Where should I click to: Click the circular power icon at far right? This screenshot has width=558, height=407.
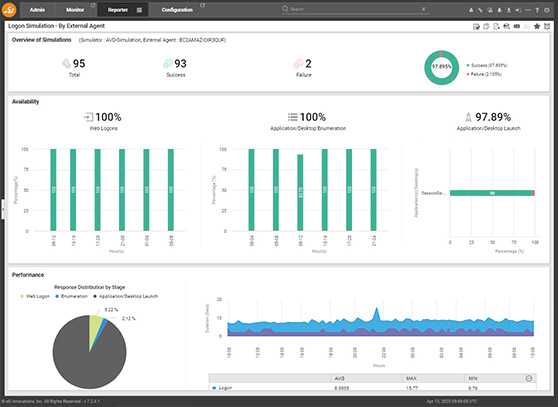(547, 10)
